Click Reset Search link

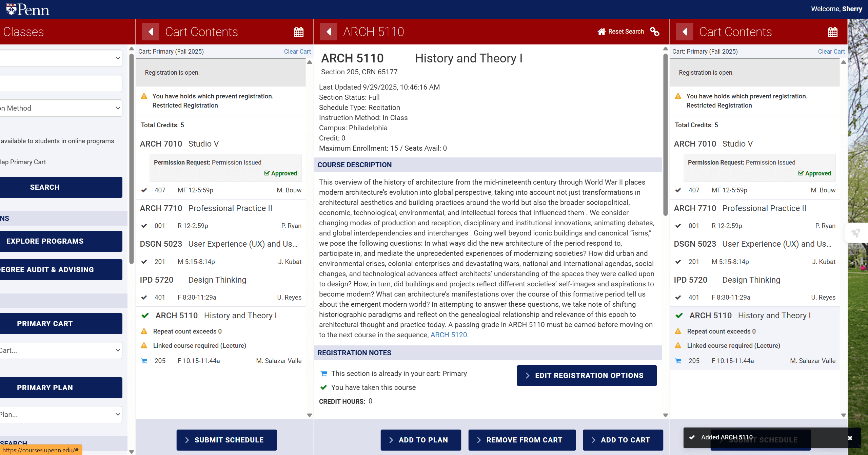(x=626, y=32)
